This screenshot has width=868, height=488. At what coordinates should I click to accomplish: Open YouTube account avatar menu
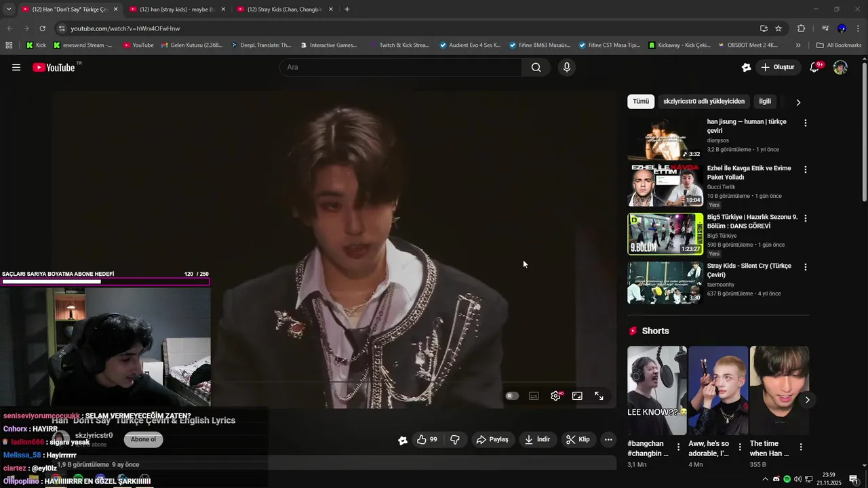click(x=840, y=67)
